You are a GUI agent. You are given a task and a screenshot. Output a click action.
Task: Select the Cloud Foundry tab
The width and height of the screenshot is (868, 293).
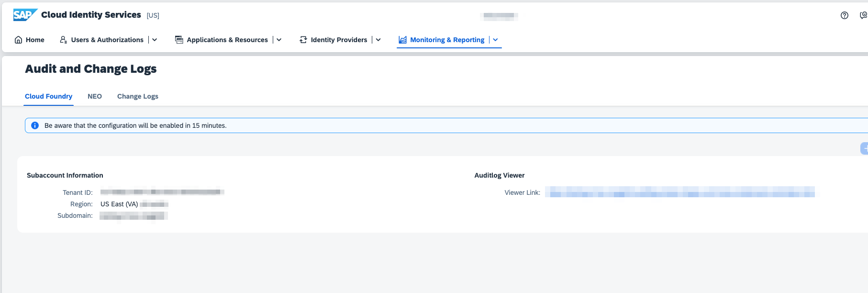coord(48,96)
